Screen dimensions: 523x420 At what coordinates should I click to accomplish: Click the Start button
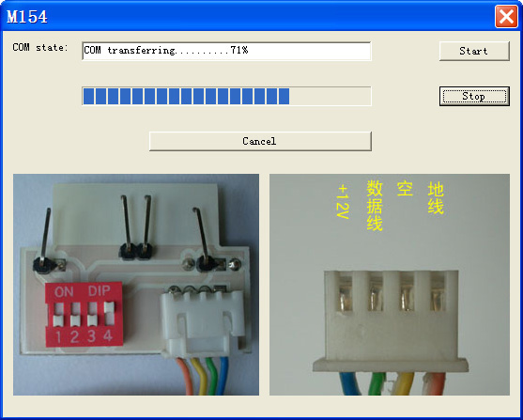click(474, 51)
